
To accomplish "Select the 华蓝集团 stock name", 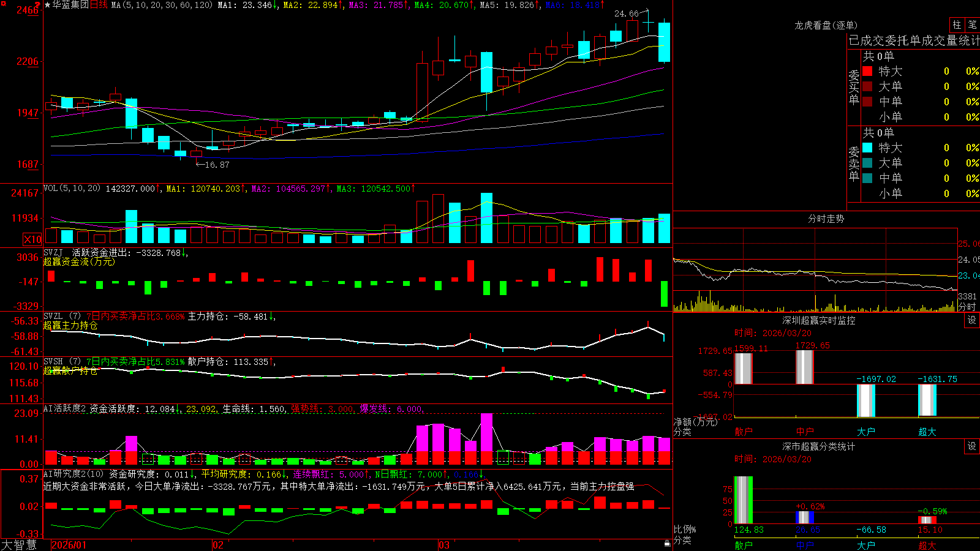I will coord(70,5).
